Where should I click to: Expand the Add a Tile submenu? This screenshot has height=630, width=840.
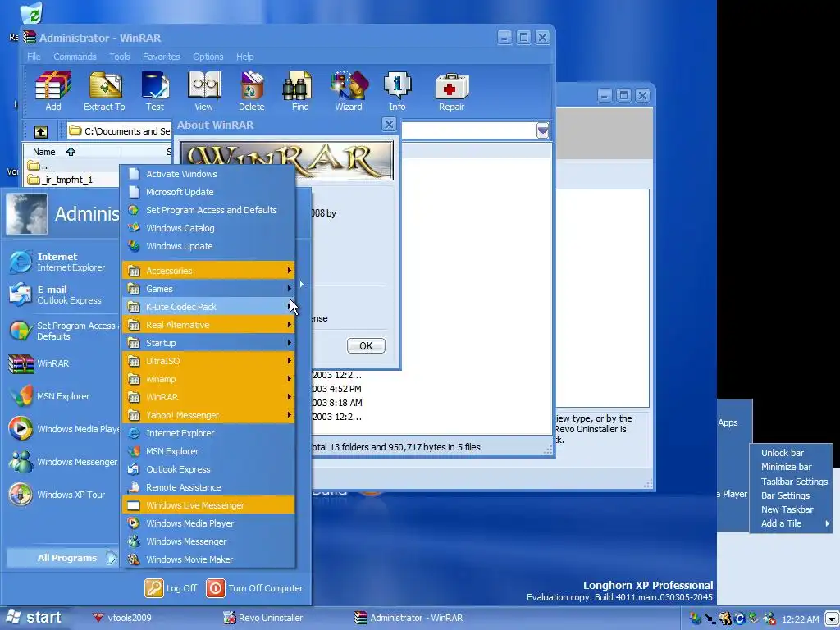click(x=792, y=523)
